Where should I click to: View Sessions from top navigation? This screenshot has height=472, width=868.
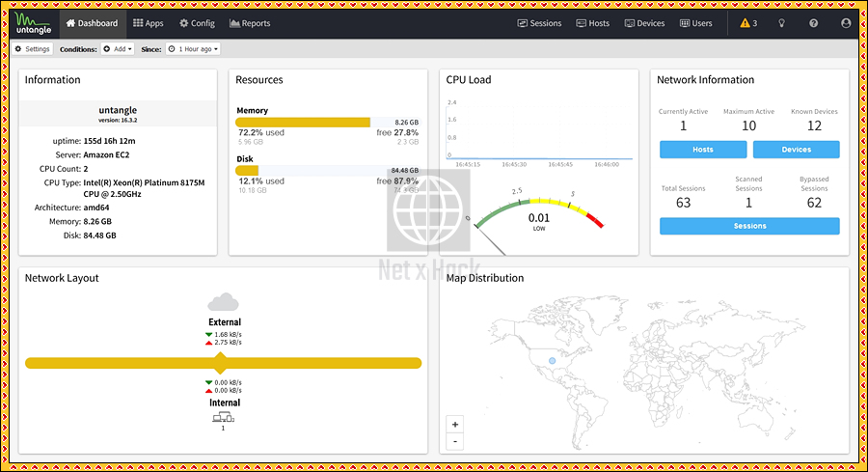(539, 23)
